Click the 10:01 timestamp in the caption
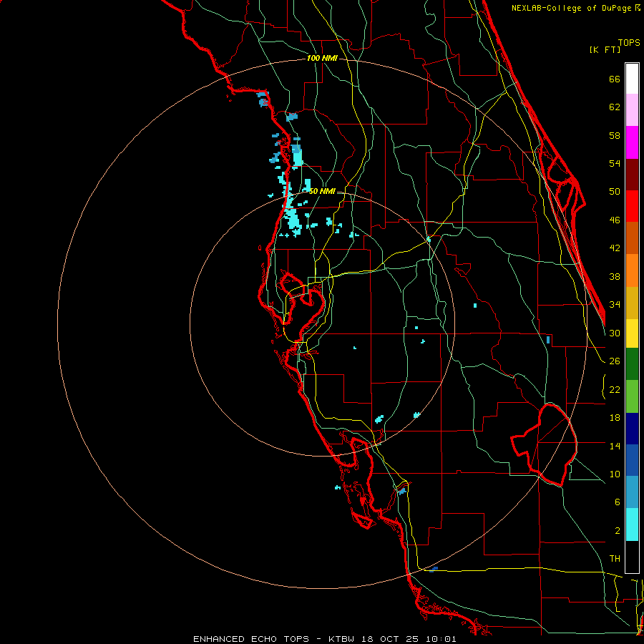Viewport: 644px width, 644px height. pyautogui.click(x=440, y=639)
